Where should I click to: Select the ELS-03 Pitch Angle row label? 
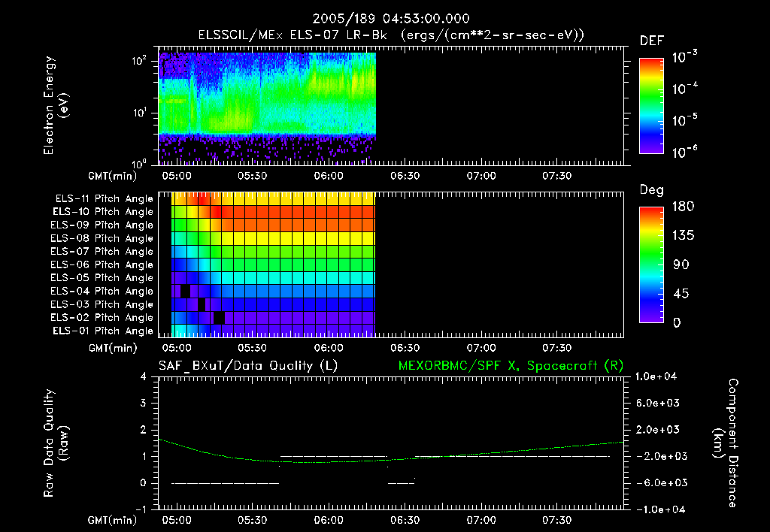pos(102,304)
